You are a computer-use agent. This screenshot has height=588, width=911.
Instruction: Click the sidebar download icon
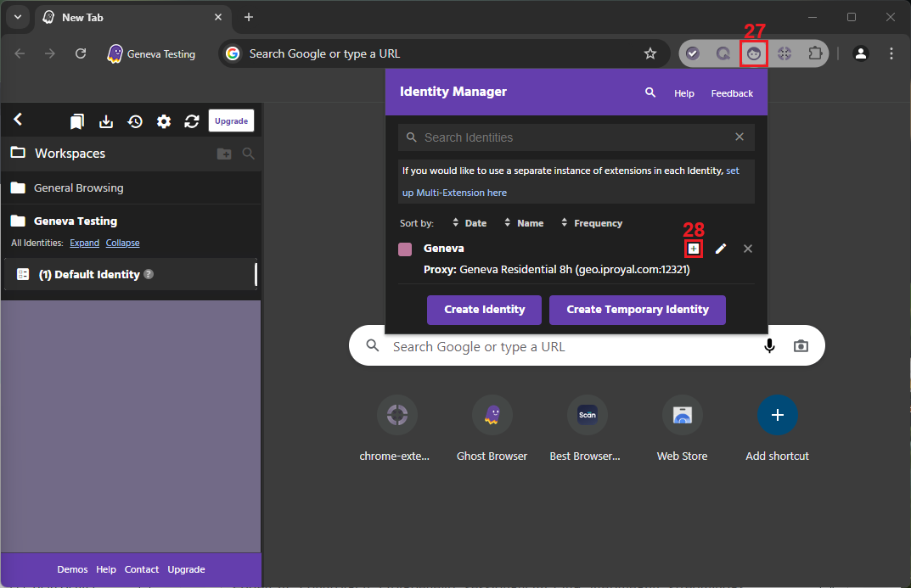click(x=106, y=121)
